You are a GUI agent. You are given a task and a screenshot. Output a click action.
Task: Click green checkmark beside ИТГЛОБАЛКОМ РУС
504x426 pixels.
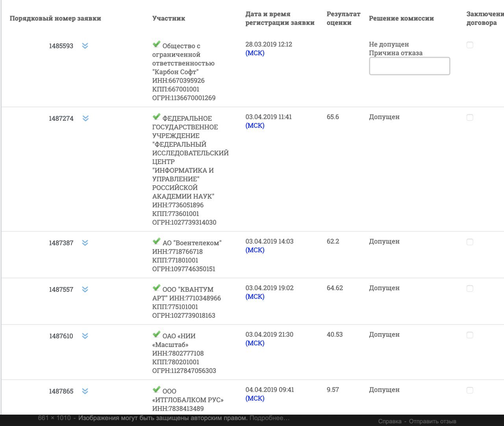click(156, 389)
